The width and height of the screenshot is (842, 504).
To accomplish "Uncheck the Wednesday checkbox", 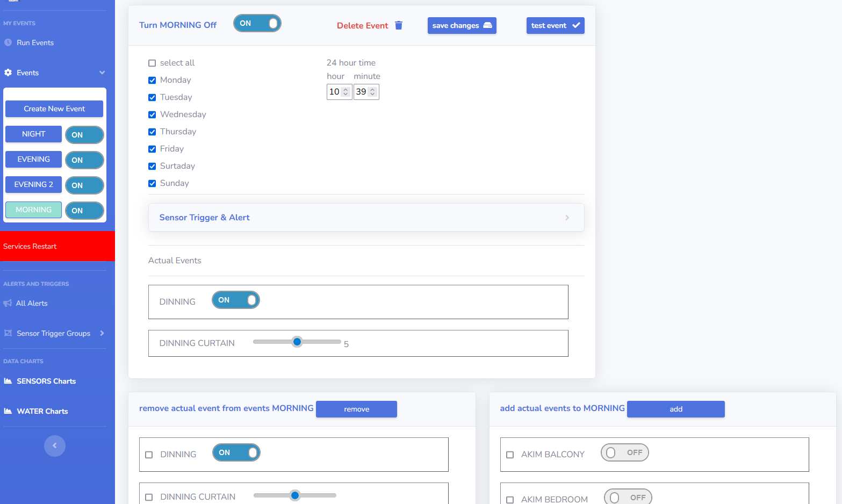I will tap(152, 114).
